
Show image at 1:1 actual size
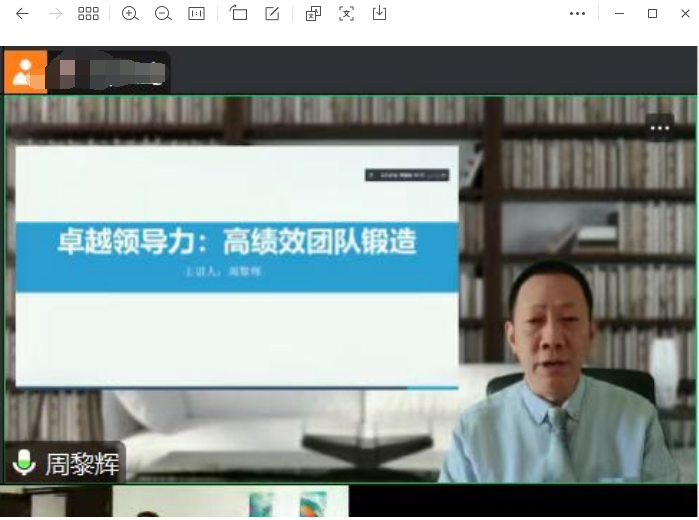tap(196, 14)
